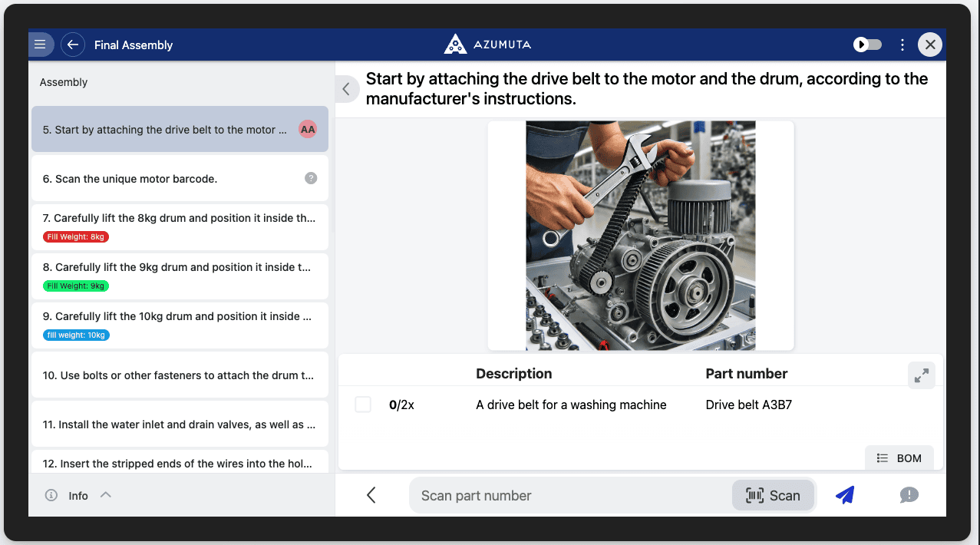Click the paper plane send icon
The width and height of the screenshot is (980, 545).
(x=844, y=495)
